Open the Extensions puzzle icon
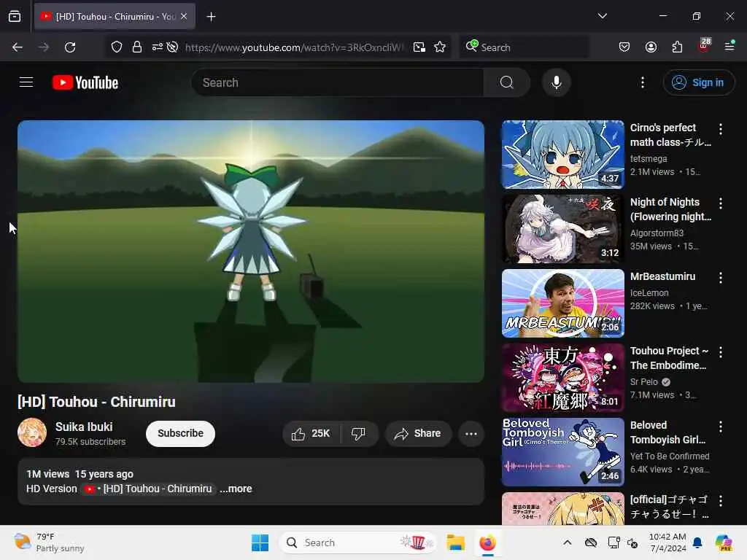Image resolution: width=747 pixels, height=560 pixels. point(677,47)
